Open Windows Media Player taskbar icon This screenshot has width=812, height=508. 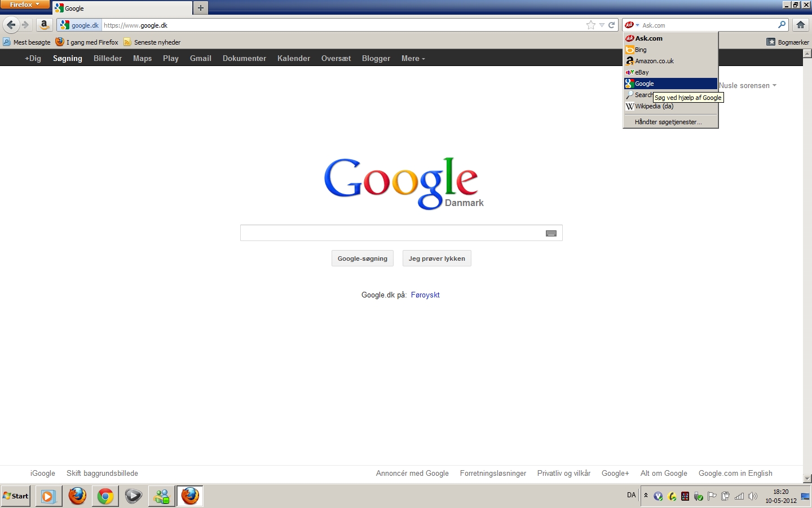(49, 496)
